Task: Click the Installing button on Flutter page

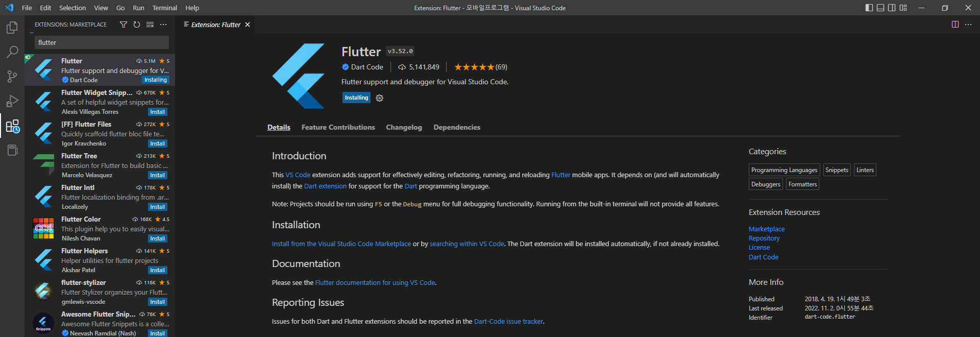Action: [x=356, y=98]
